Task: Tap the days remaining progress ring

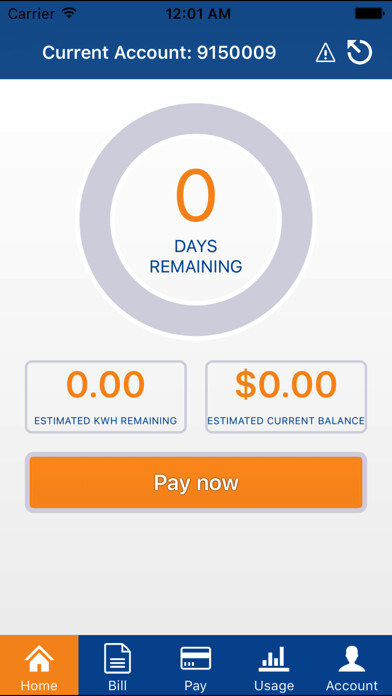Action: pos(196,220)
